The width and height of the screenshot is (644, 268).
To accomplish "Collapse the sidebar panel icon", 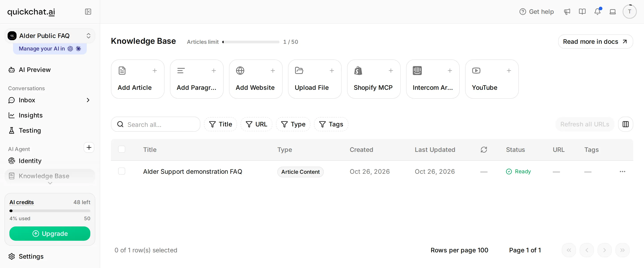I will [x=88, y=12].
